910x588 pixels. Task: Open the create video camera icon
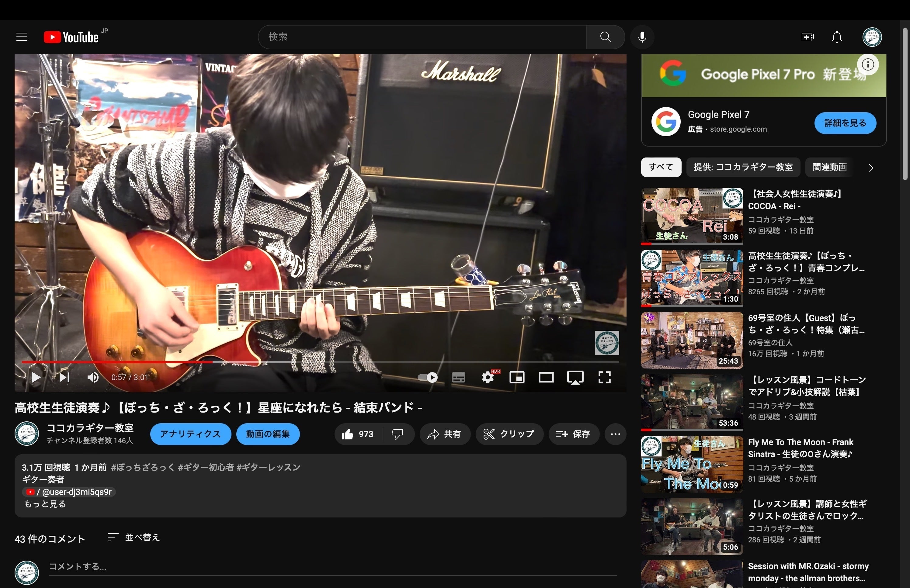click(x=807, y=37)
